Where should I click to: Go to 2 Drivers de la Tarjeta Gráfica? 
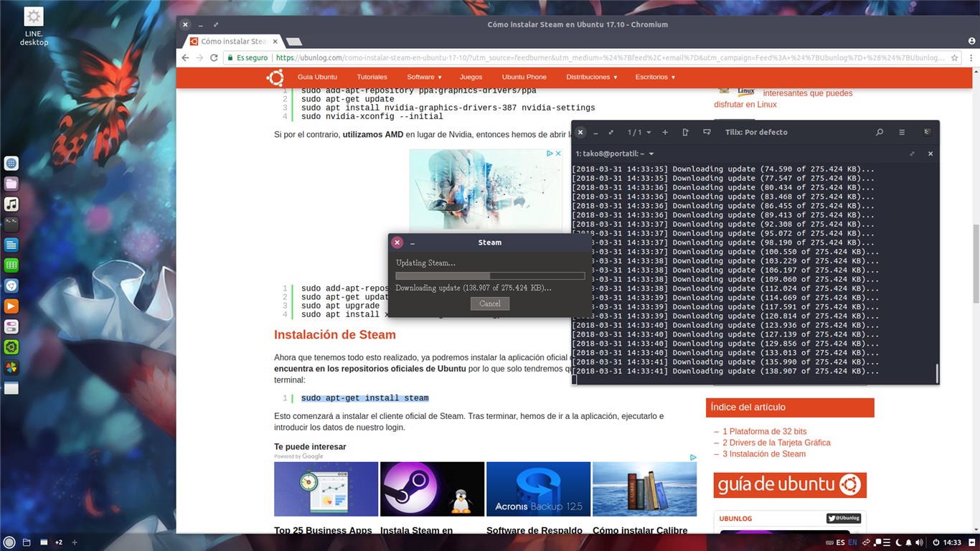click(776, 443)
